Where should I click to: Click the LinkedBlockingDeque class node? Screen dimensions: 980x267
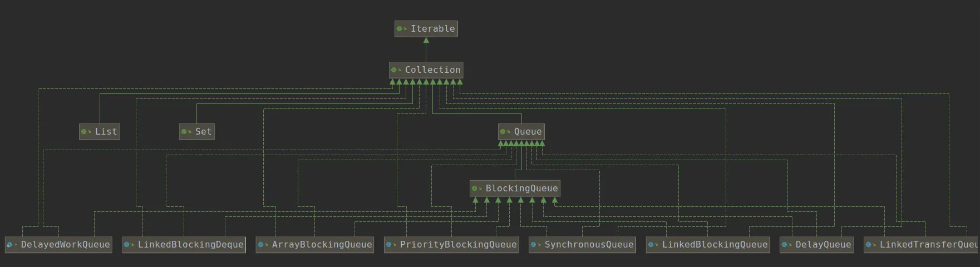[x=184, y=245]
